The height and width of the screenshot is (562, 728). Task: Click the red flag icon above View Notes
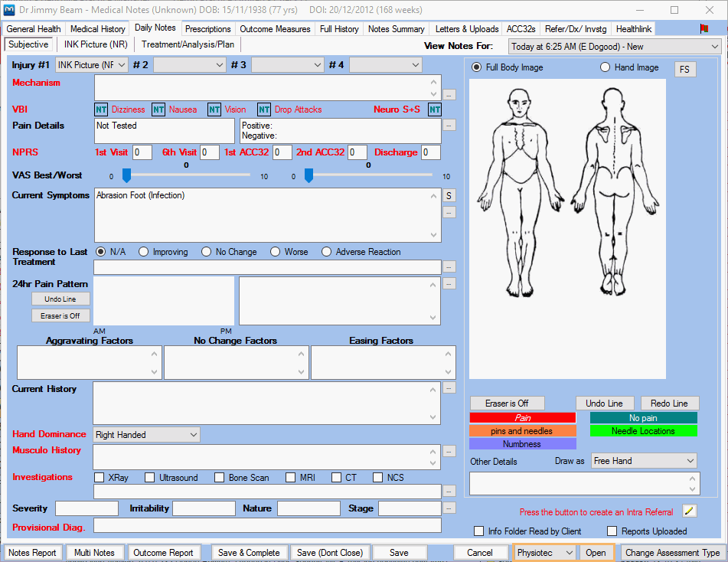coord(704,28)
